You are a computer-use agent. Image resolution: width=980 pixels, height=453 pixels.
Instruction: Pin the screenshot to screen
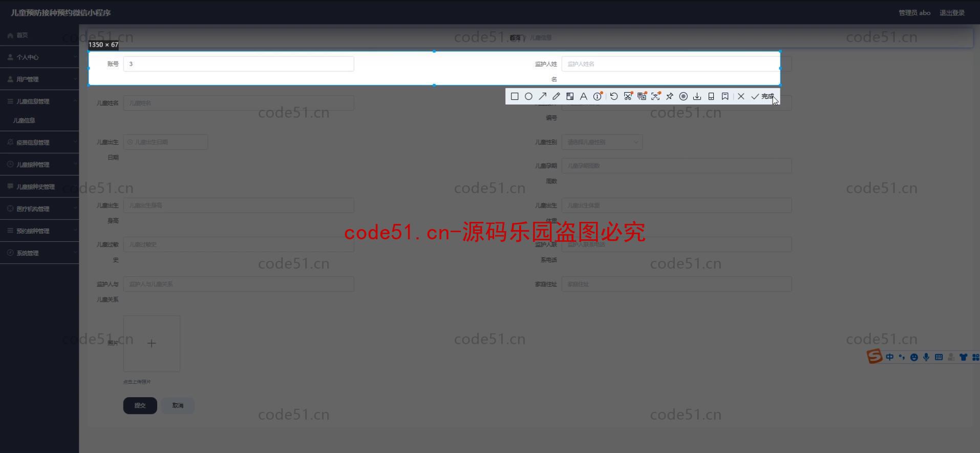pos(669,96)
